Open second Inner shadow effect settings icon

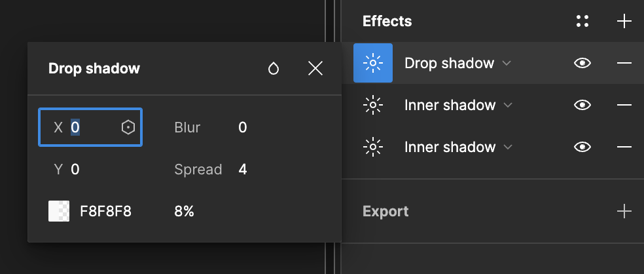coord(373,147)
